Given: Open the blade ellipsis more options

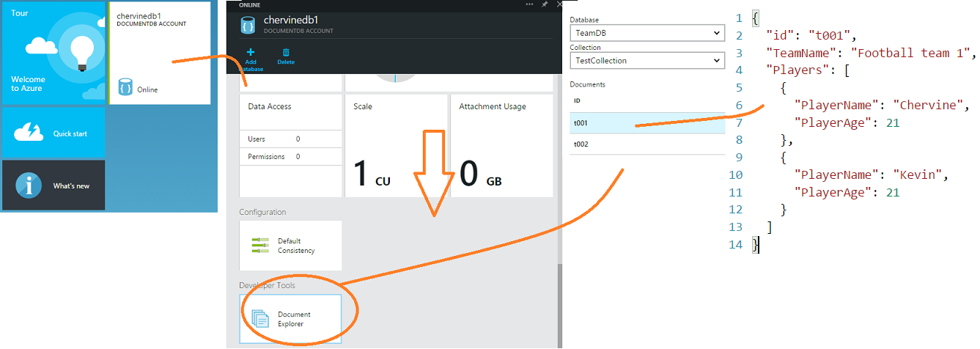Looking at the screenshot, I should coord(529,4).
